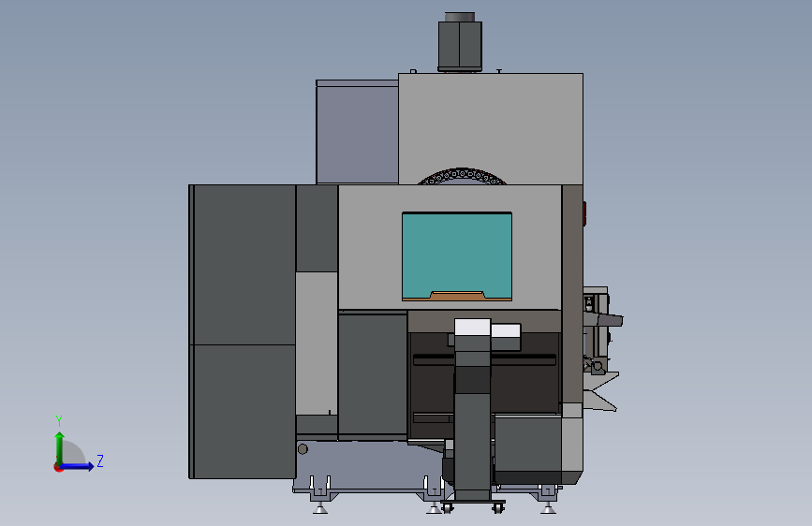Select the red emergency button on right side
The height and width of the screenshot is (526, 812).
[x=584, y=213]
